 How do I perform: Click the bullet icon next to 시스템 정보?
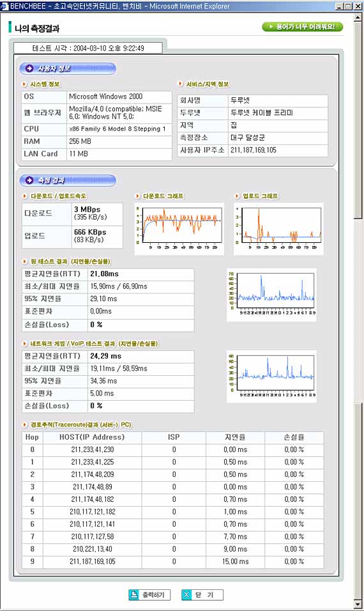(24, 84)
